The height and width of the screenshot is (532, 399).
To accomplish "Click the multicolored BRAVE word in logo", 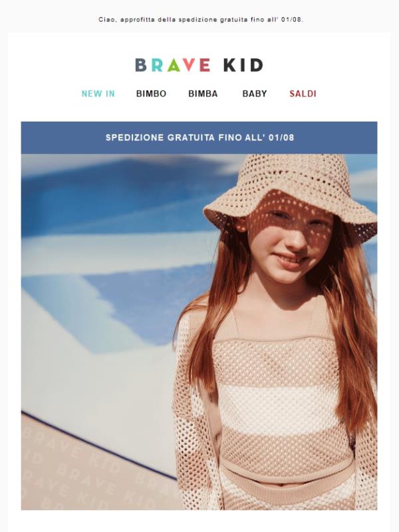I will [173, 65].
